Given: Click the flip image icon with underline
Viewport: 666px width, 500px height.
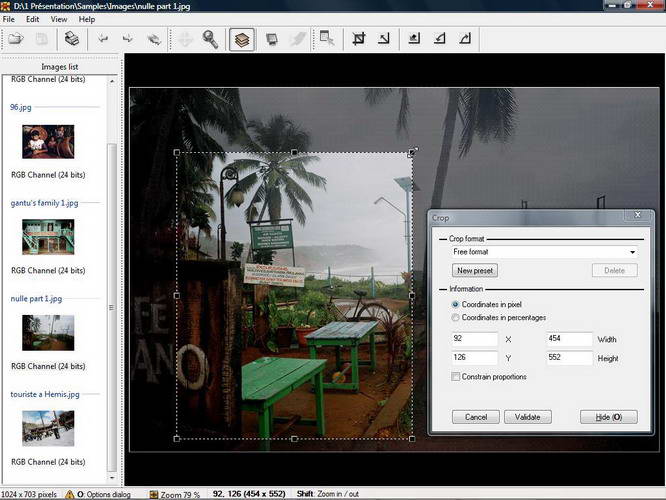Looking at the screenshot, I should 414,39.
